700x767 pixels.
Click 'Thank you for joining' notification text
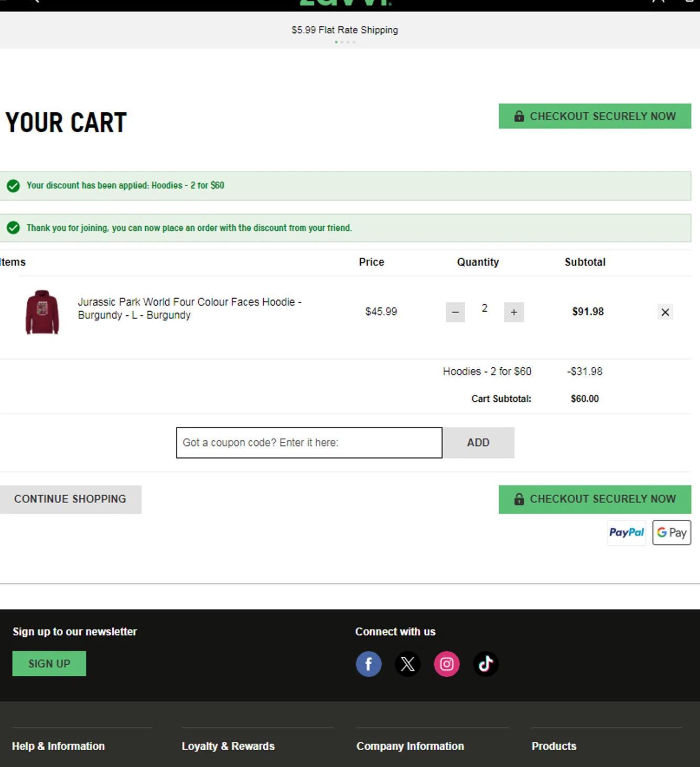coord(189,228)
